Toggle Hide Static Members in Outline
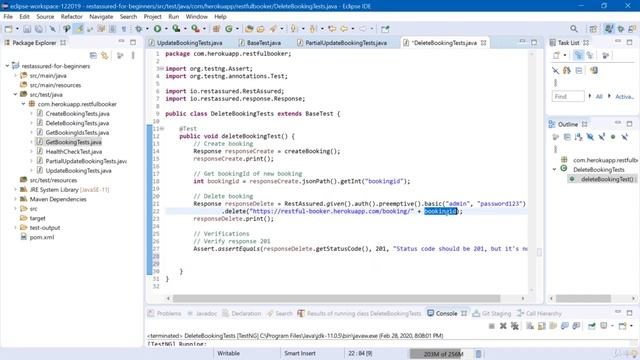This screenshot has height=360, width=640. pyautogui.click(x=602, y=137)
